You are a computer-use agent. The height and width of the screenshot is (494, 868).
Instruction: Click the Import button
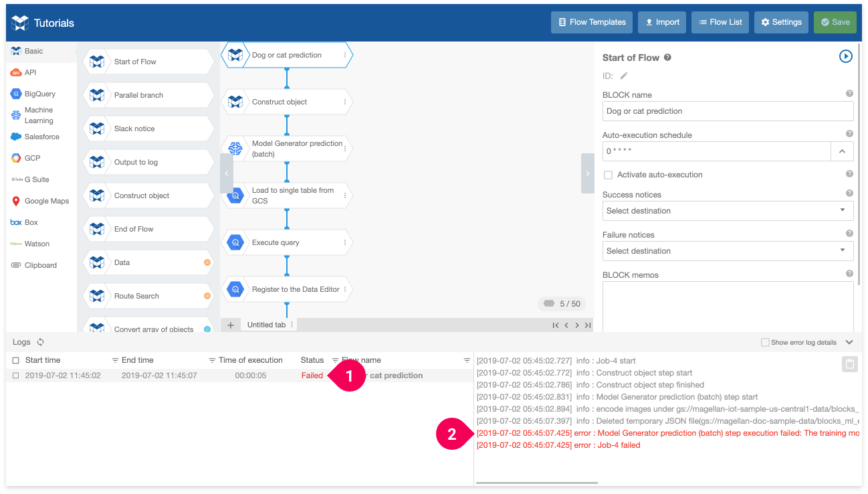click(x=662, y=22)
